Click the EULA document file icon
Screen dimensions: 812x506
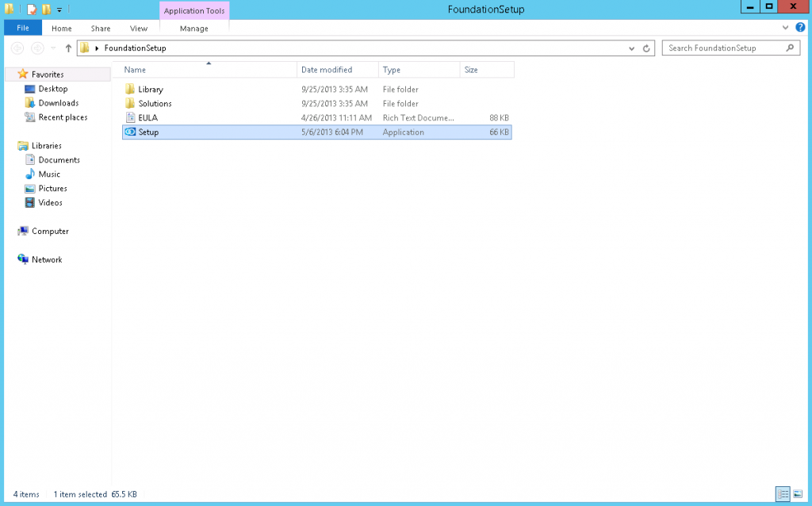tap(130, 118)
